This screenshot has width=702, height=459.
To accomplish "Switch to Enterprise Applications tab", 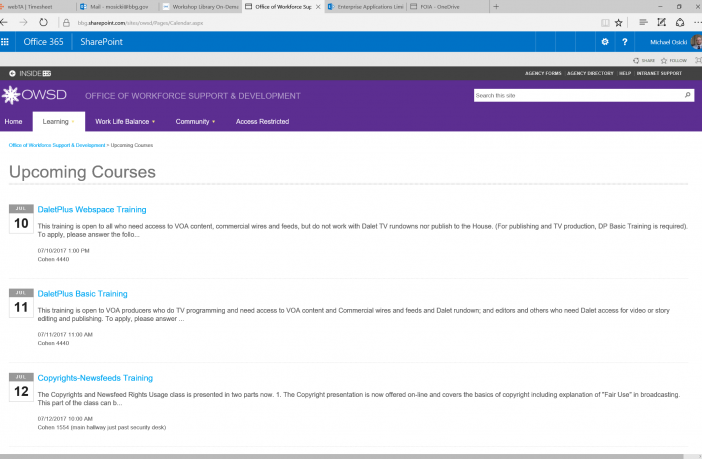I will click(x=366, y=7).
